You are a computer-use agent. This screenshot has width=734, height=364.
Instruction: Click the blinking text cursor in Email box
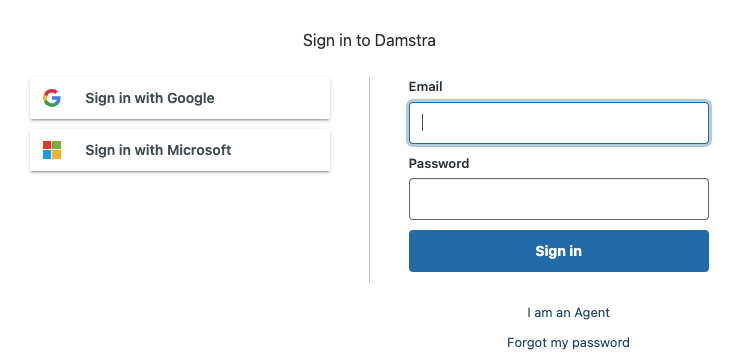(x=423, y=123)
